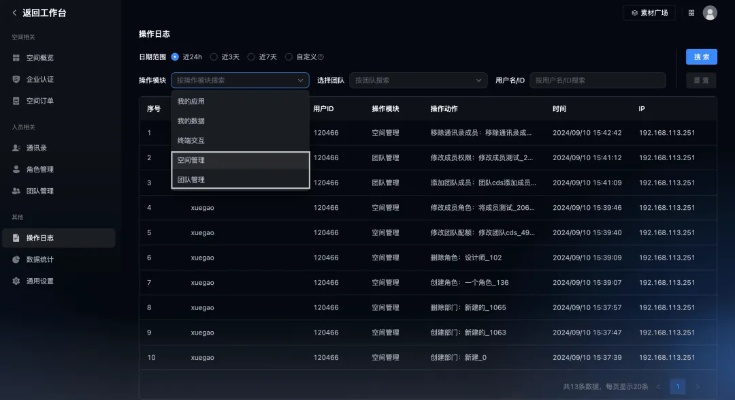This screenshot has height=400, width=735.
Task: Open 角色管理 in the sidebar
Action: pos(40,169)
